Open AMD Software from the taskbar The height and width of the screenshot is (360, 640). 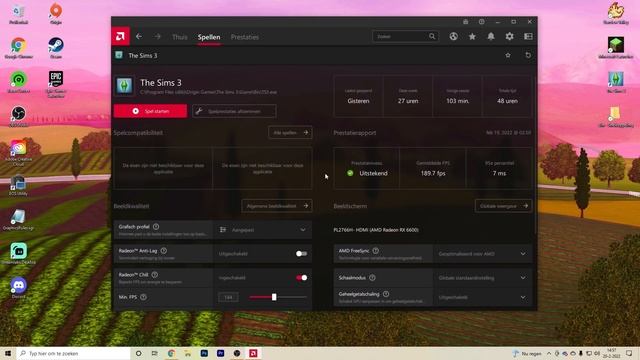[253, 353]
